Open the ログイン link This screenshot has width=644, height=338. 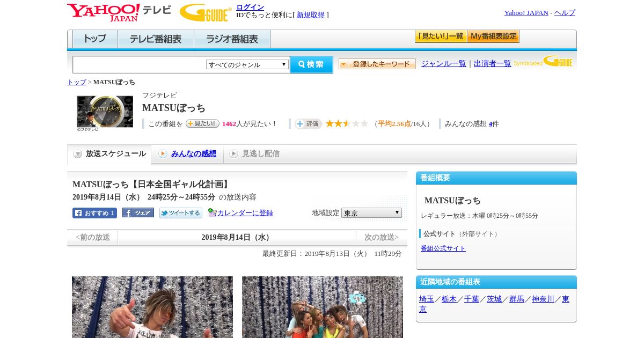point(250,7)
